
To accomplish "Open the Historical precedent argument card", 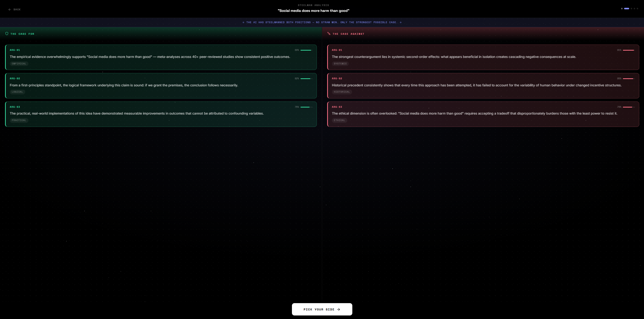I will coord(483,86).
